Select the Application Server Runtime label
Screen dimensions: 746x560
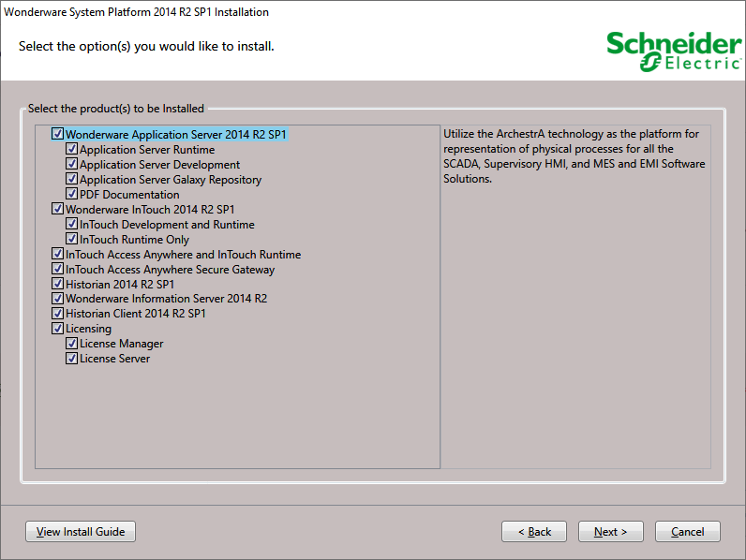pyautogui.click(x=147, y=150)
